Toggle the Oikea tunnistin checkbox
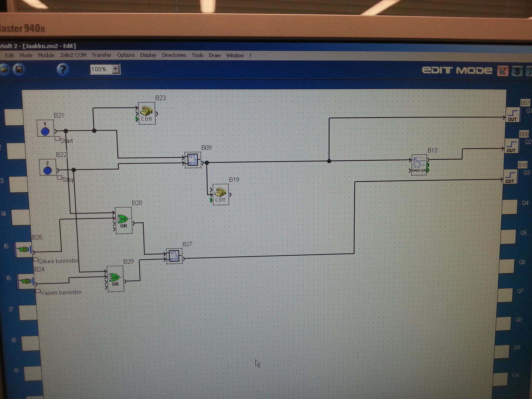 (35, 259)
